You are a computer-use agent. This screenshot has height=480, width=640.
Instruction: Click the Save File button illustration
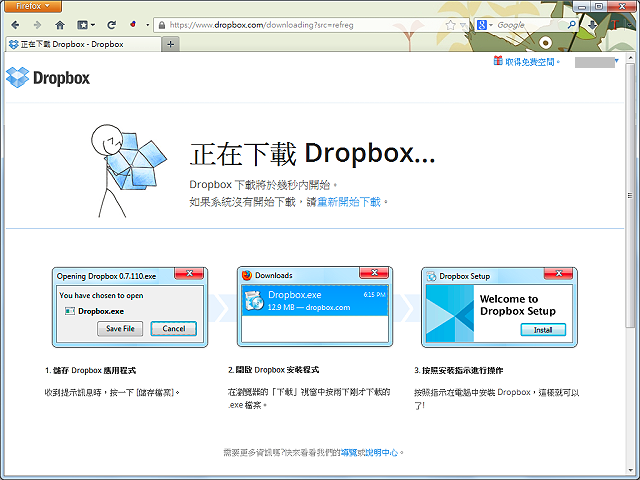[x=120, y=329]
